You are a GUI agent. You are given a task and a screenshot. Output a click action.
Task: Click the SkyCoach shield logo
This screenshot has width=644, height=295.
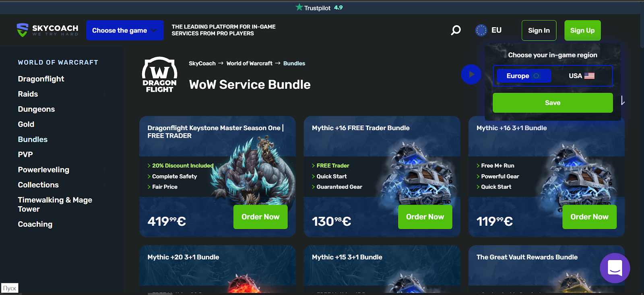click(x=23, y=30)
